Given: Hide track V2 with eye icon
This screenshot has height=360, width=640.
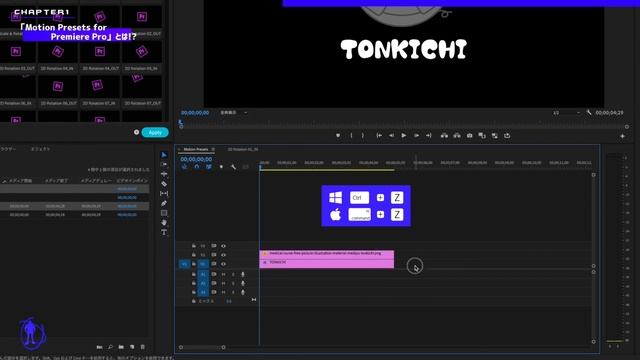Looking at the screenshot, I should coord(223,255).
